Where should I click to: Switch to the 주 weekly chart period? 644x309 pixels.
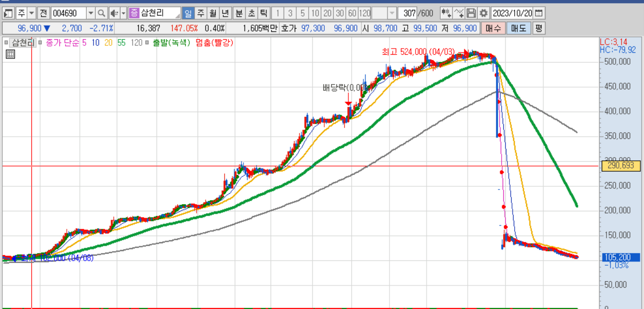[200, 13]
